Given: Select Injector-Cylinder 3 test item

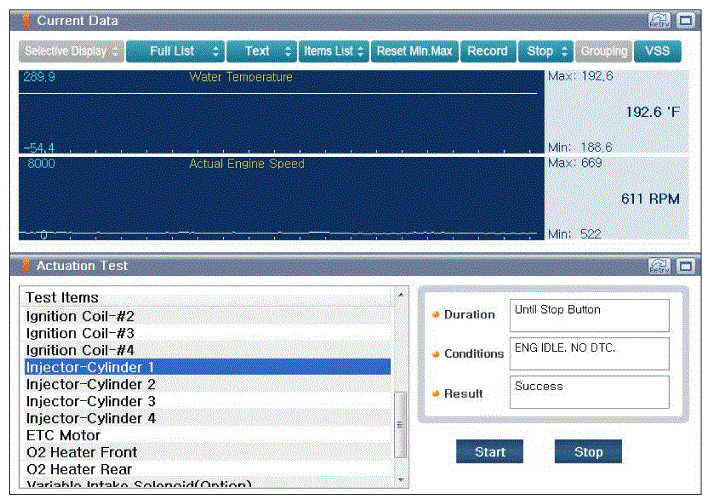Looking at the screenshot, I should 208,401.
